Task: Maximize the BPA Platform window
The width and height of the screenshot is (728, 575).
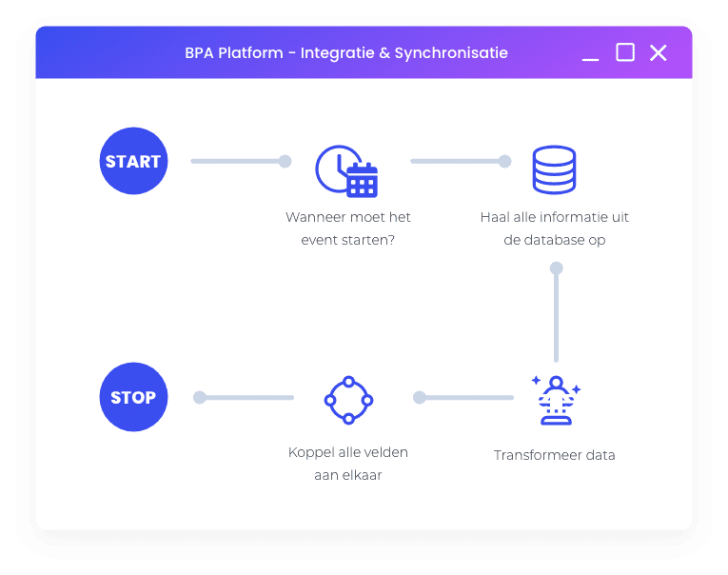Action: pyautogui.click(x=625, y=52)
